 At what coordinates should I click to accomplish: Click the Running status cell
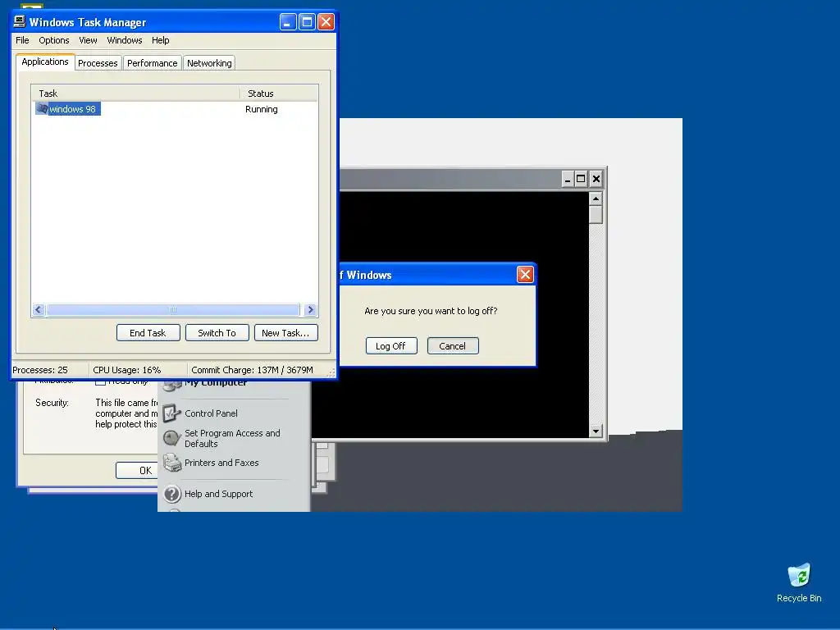coord(262,109)
